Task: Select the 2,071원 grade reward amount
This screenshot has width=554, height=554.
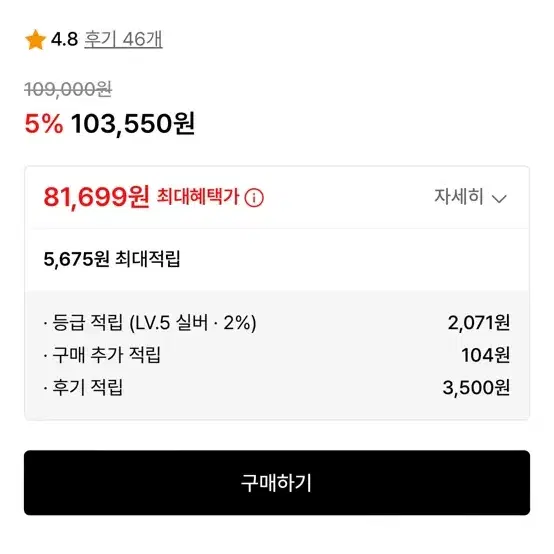Action: [x=479, y=323]
